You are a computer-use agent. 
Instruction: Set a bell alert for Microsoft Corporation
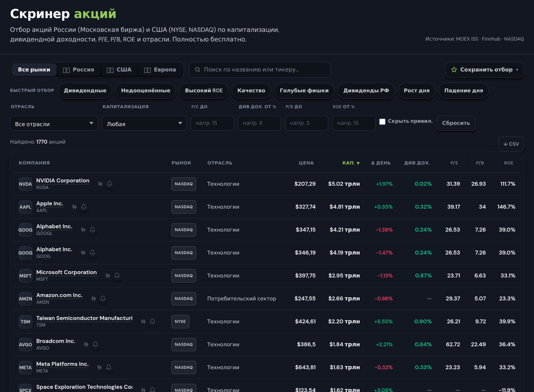117,275
